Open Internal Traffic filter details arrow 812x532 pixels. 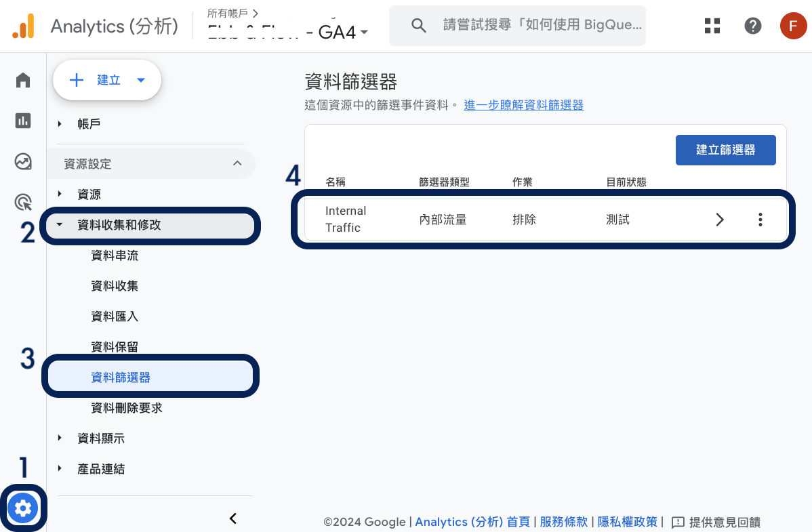(x=720, y=220)
